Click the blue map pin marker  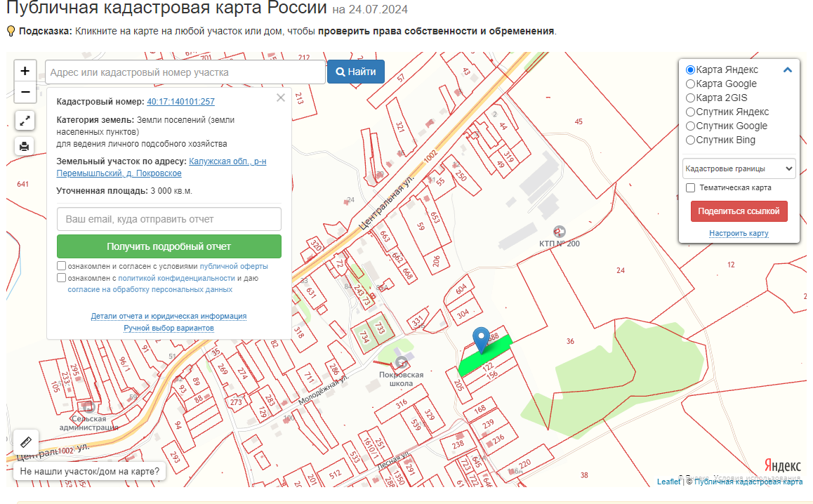(x=481, y=340)
